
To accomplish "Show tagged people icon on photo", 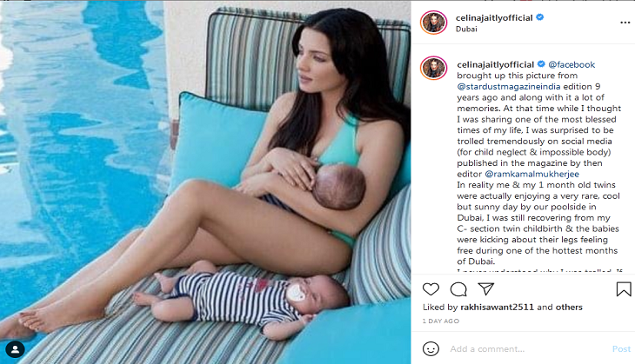I will pos(15,349).
